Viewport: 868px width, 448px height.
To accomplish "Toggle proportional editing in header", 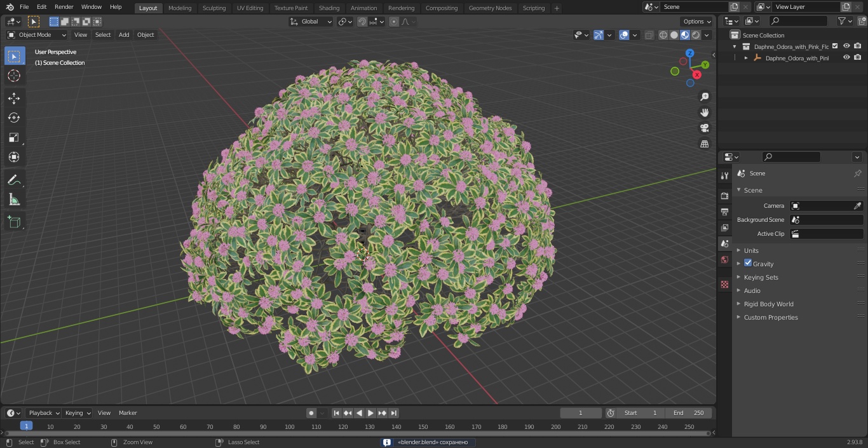I will pos(394,22).
